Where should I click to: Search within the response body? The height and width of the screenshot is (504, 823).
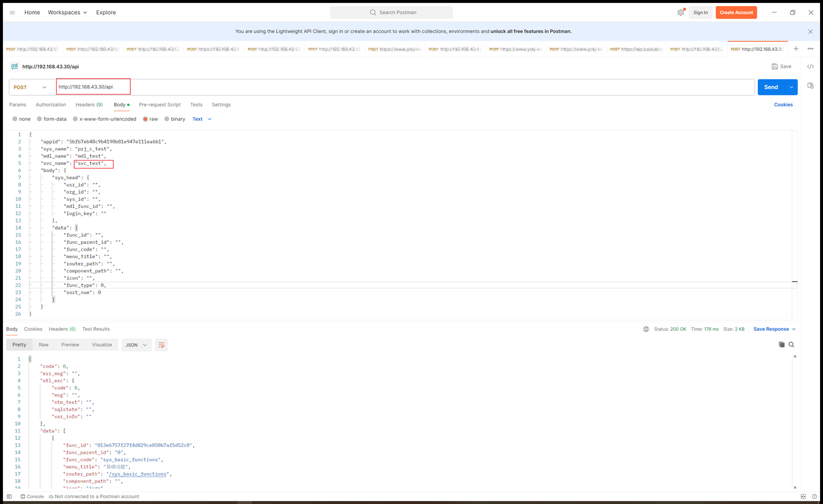point(792,345)
